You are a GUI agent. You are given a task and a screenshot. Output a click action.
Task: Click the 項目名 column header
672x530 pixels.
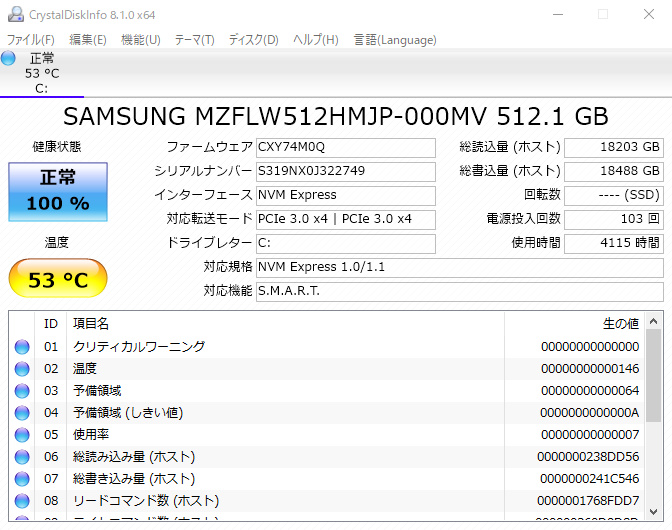pos(285,323)
